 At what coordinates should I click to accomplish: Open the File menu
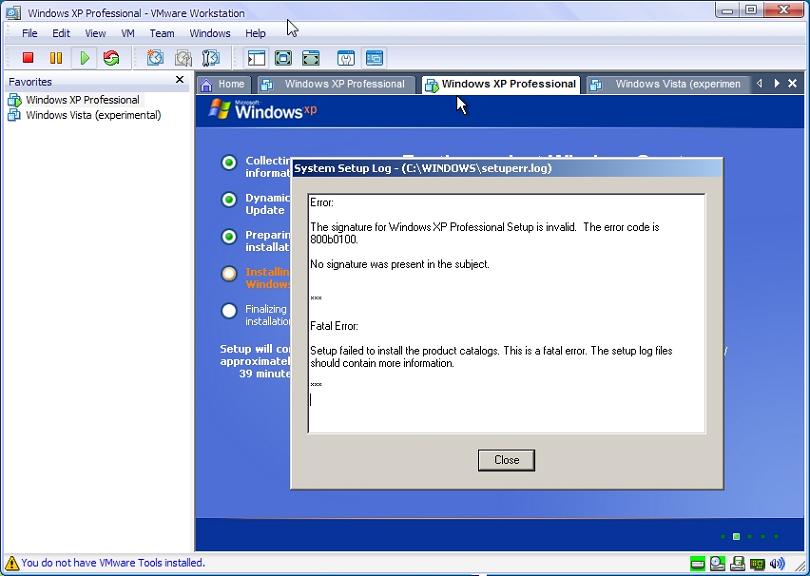(29, 33)
